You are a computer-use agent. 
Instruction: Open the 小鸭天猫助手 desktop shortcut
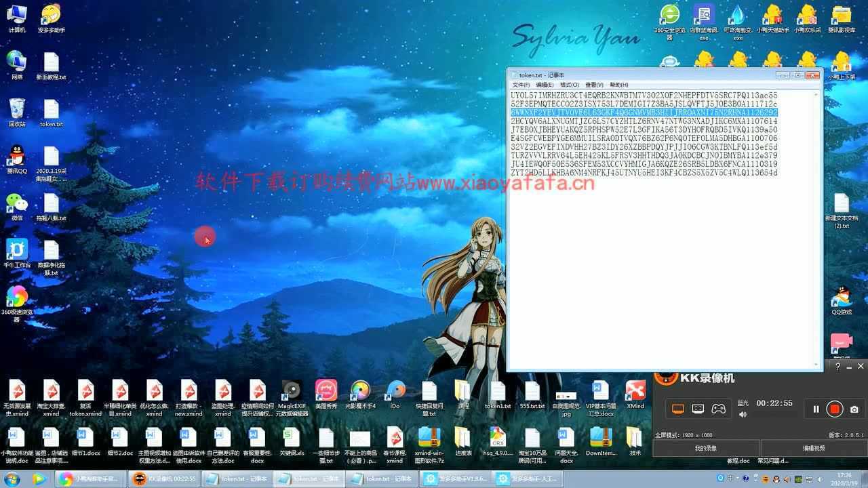[772, 19]
